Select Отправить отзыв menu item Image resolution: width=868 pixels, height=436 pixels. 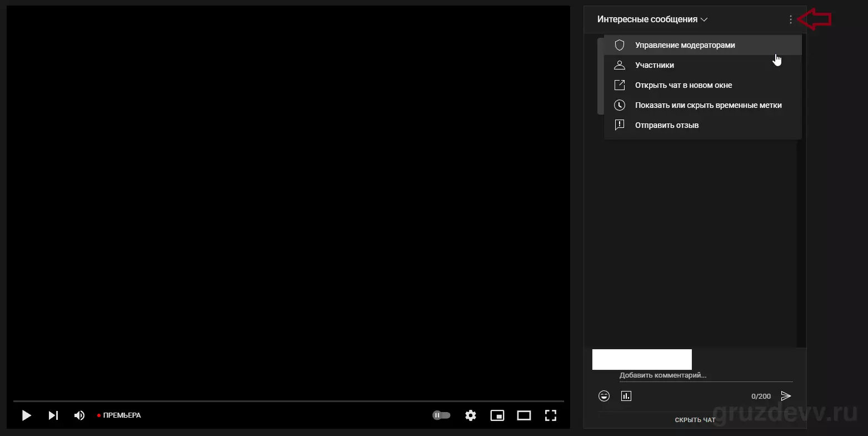(x=703, y=125)
